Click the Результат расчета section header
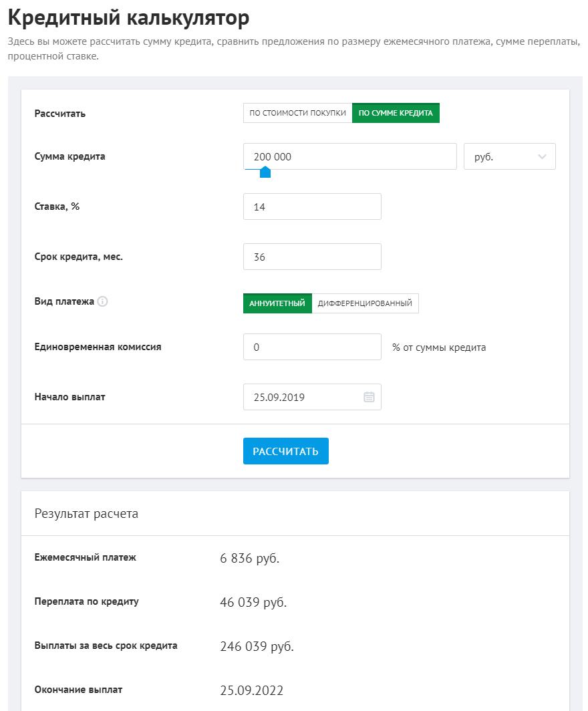 point(86,514)
